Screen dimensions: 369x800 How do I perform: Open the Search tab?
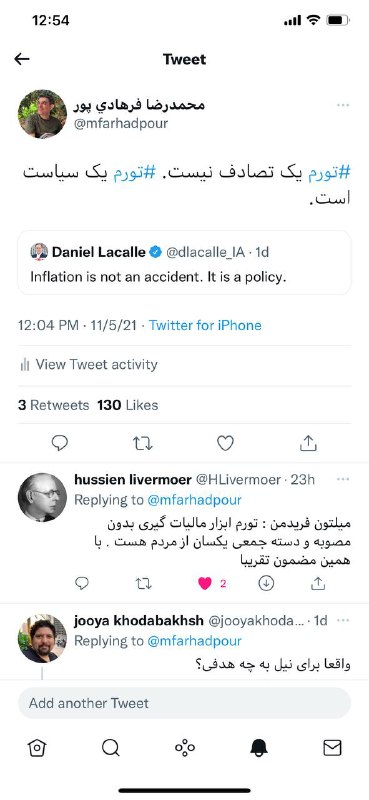(x=110, y=748)
